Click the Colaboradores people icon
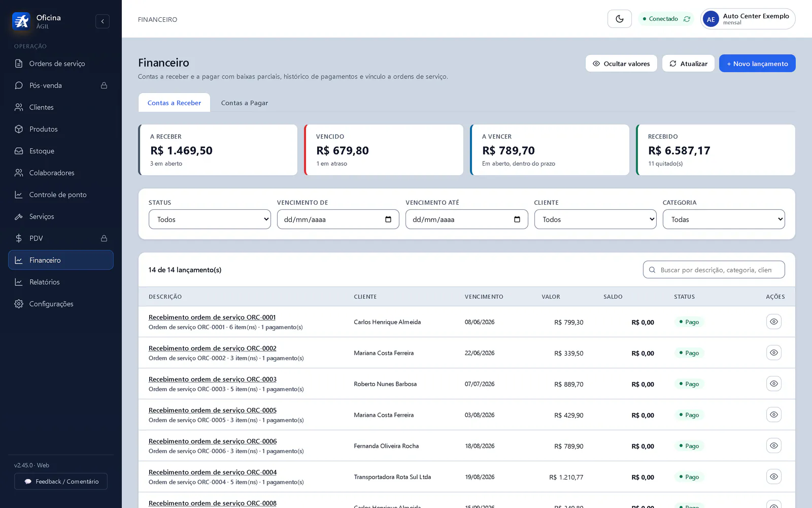Image resolution: width=812 pixels, height=508 pixels. tap(19, 173)
